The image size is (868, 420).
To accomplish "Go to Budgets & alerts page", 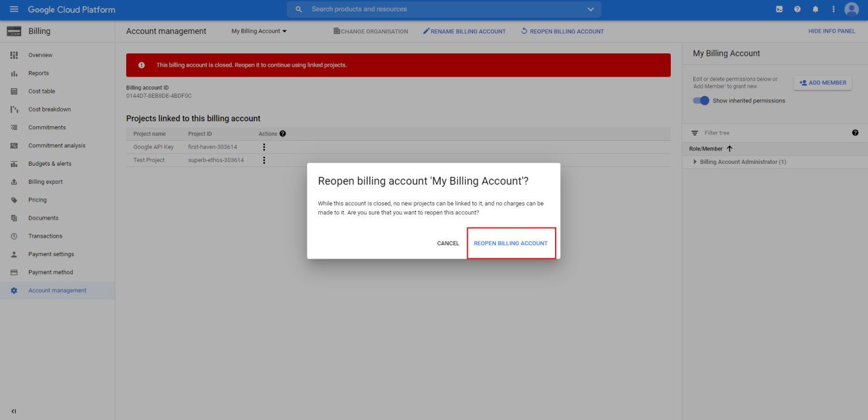I will (x=50, y=164).
